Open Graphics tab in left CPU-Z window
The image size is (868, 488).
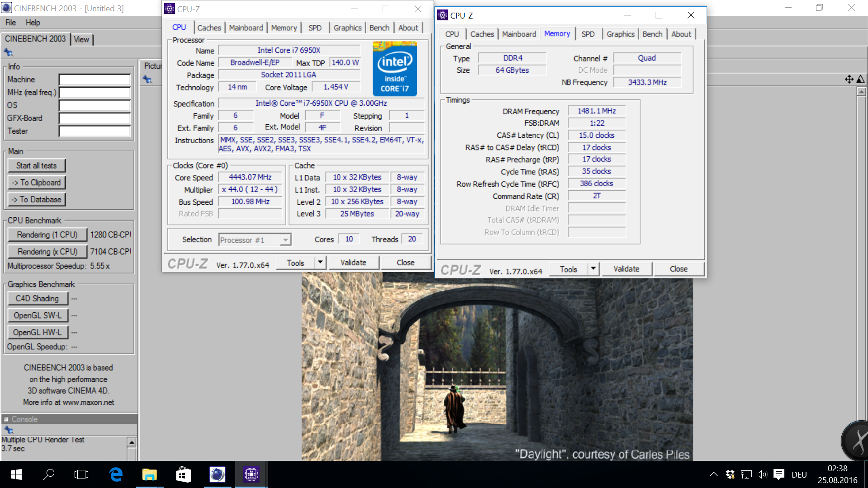click(347, 28)
